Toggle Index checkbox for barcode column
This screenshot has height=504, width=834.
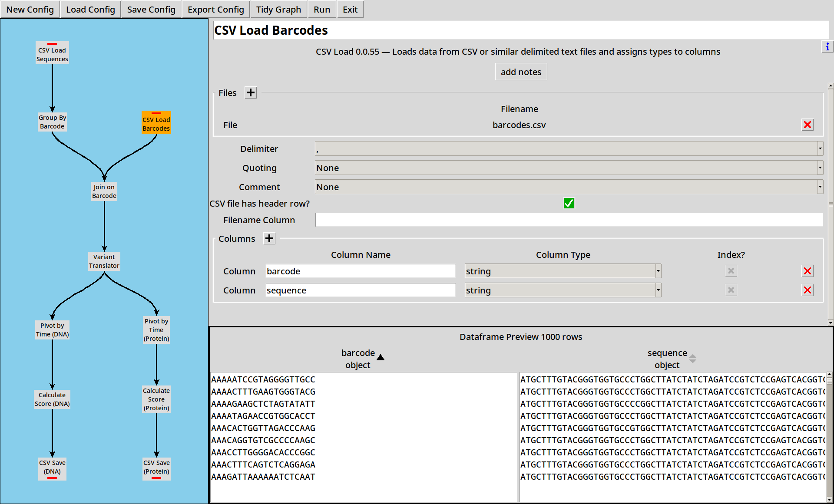(x=731, y=271)
